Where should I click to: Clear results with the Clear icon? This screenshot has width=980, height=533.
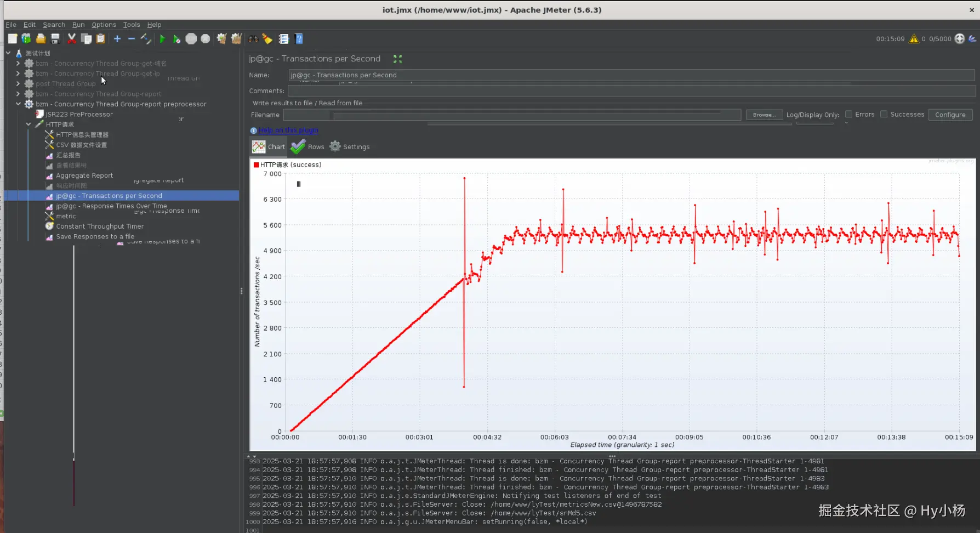(221, 38)
